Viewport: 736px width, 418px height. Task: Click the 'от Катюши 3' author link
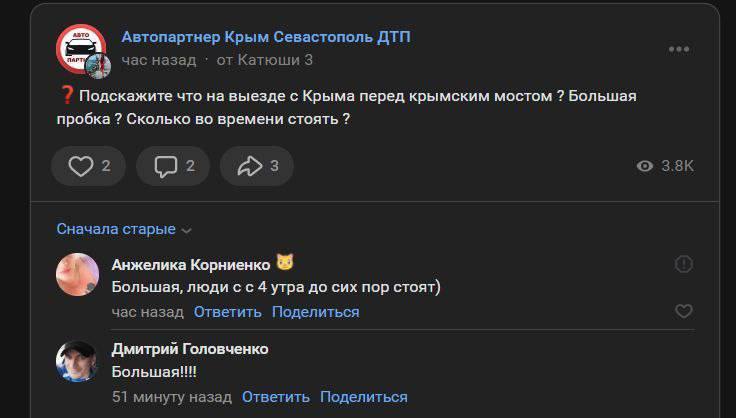[x=265, y=60]
